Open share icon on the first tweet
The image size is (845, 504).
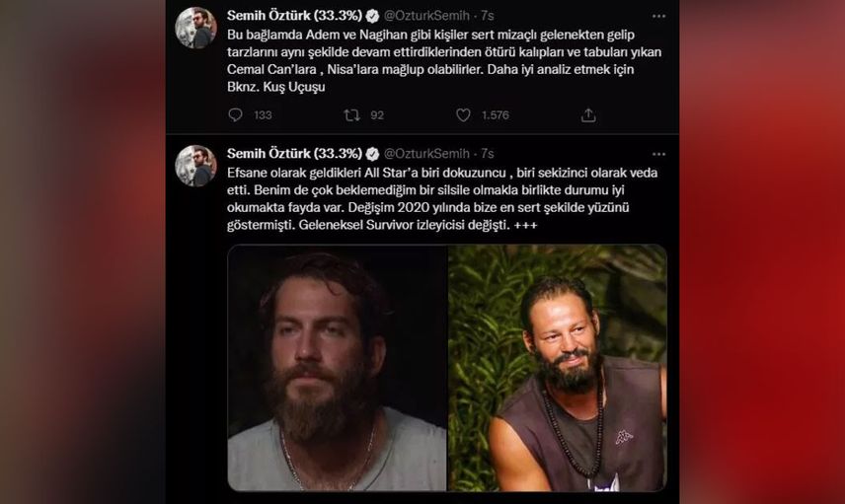pos(588,114)
